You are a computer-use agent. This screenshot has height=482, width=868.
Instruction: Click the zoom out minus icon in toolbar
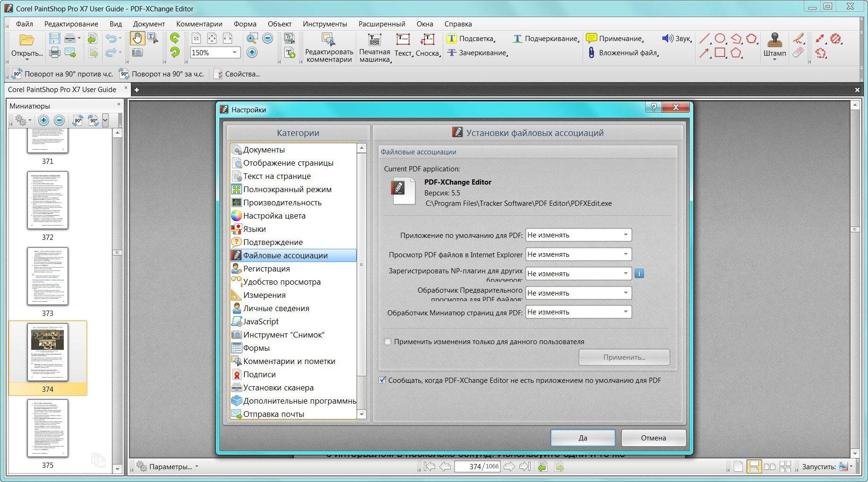coord(267,39)
